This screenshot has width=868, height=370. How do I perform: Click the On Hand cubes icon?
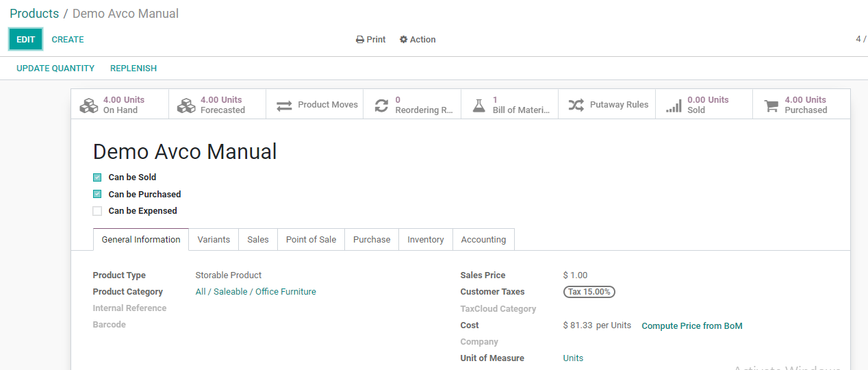tap(89, 106)
